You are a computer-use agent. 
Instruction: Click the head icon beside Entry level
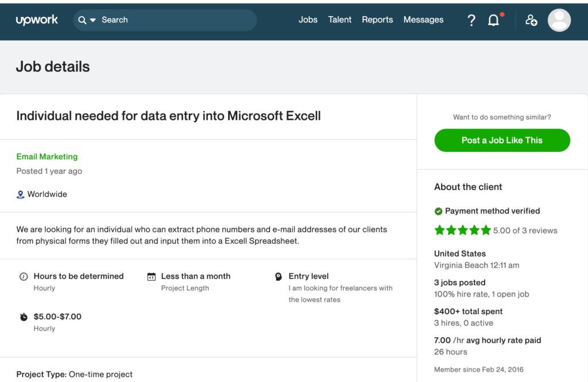(278, 276)
